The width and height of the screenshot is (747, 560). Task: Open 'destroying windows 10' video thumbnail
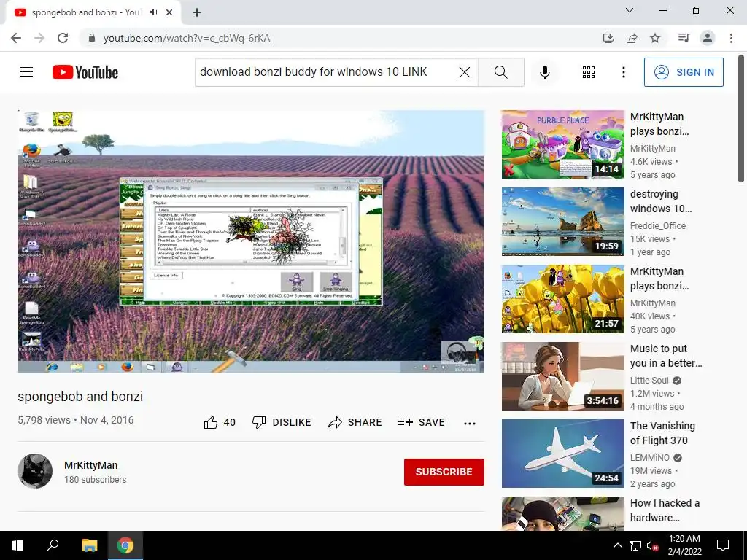[x=562, y=222]
